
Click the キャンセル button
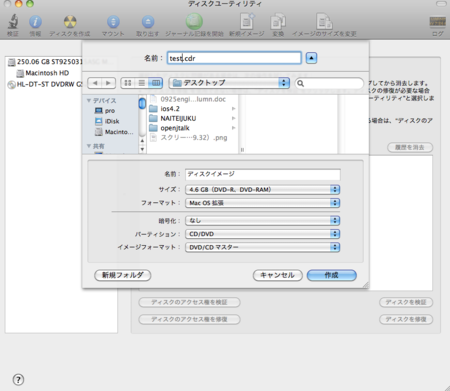pos(278,275)
